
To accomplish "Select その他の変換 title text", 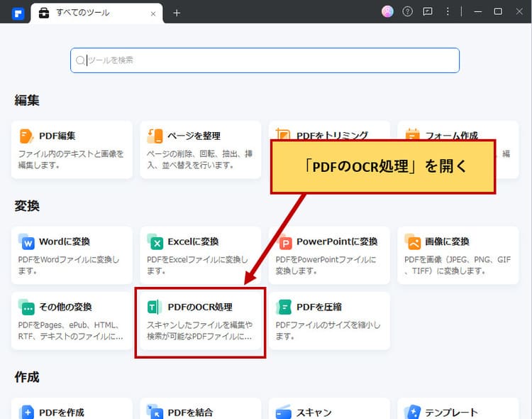I will click(x=65, y=308).
